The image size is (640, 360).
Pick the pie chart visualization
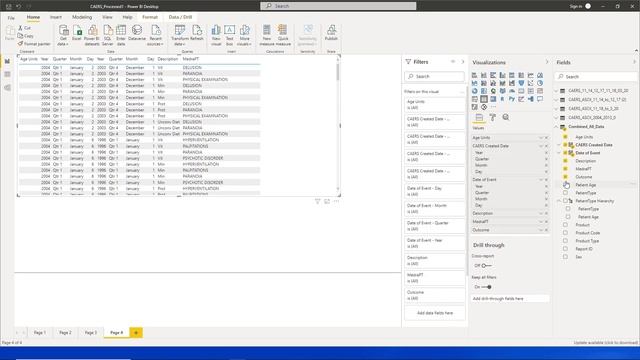(x=540, y=83)
